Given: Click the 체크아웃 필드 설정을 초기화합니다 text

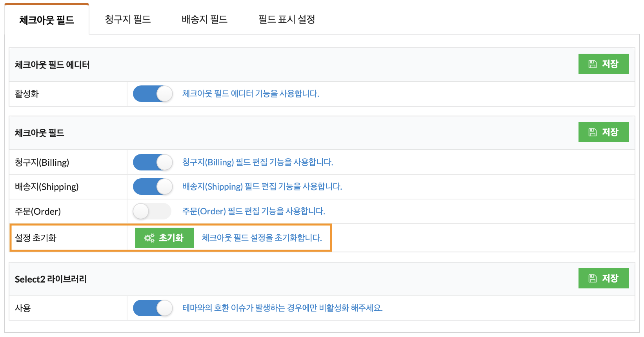Looking at the screenshot, I should [x=262, y=238].
